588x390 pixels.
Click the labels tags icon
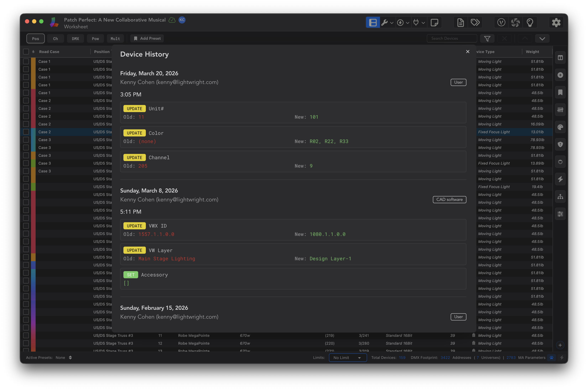pyautogui.click(x=475, y=23)
